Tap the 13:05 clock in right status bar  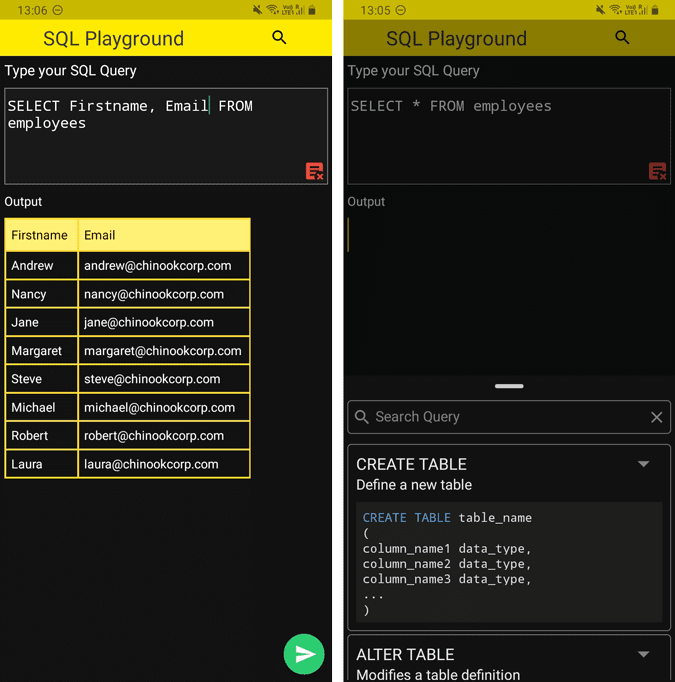tap(375, 10)
